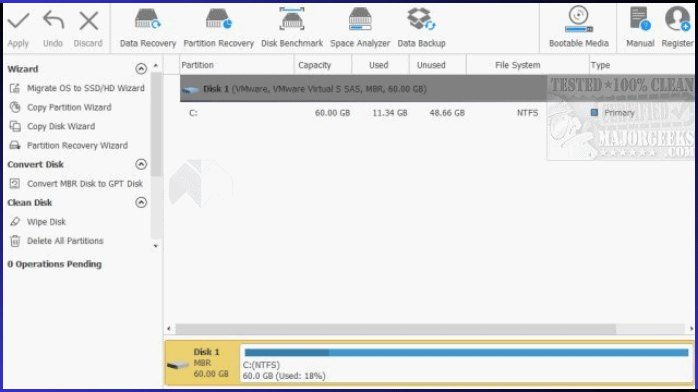Click the NTFS file system cell
The image size is (698, 392).
pos(528,113)
